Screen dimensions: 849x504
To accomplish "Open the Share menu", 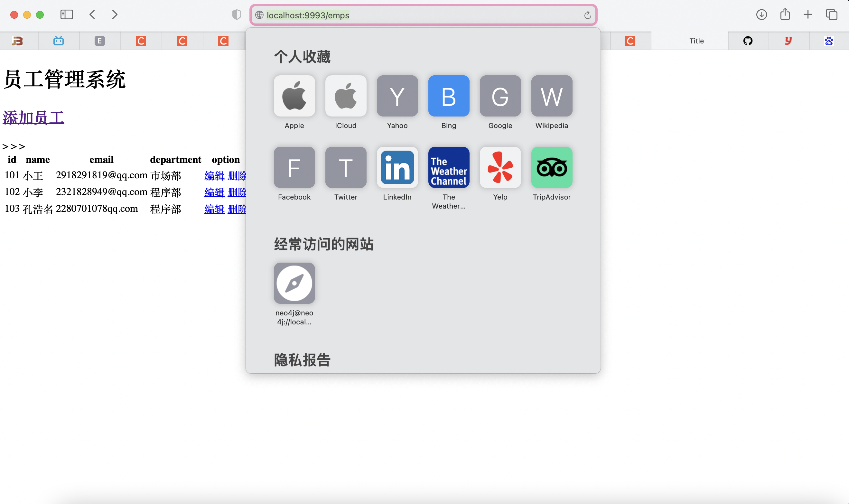I will [785, 14].
